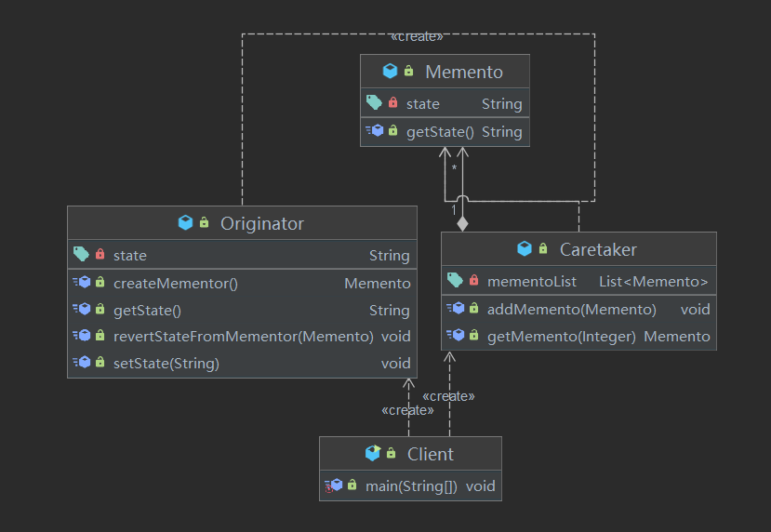The width and height of the screenshot is (771, 532).
Task: Click the method icon beside getState() String in Memento
Action: point(375,131)
